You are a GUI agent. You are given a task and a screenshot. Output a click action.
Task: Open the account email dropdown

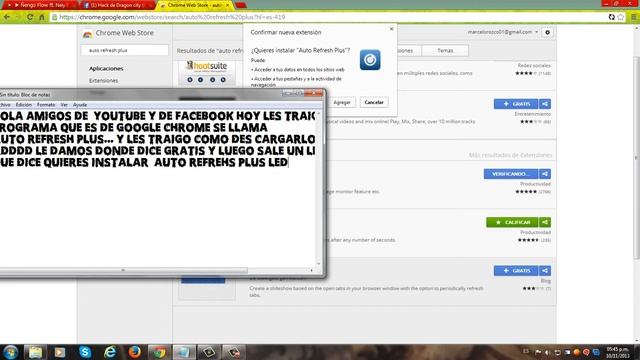pyautogui.click(x=503, y=32)
